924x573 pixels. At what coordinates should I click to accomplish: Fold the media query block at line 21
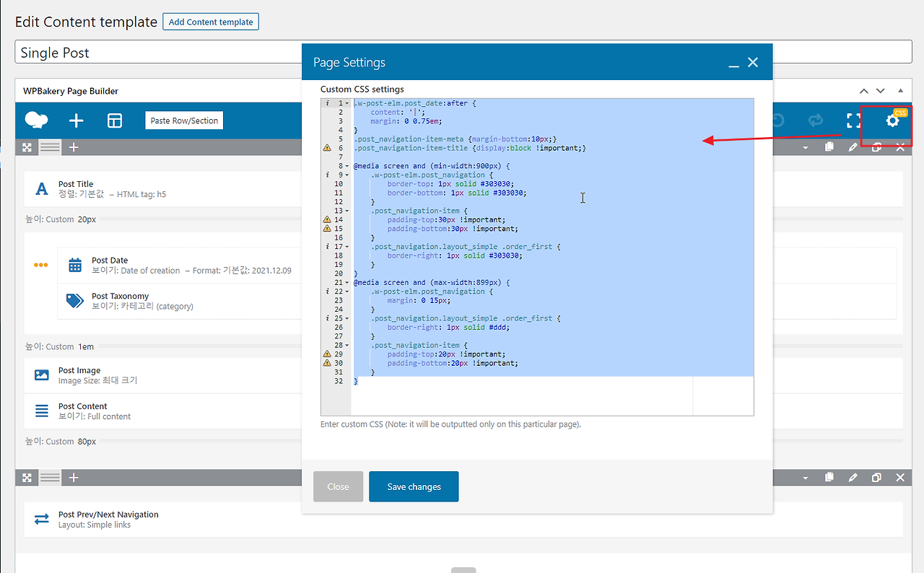pyautogui.click(x=347, y=282)
